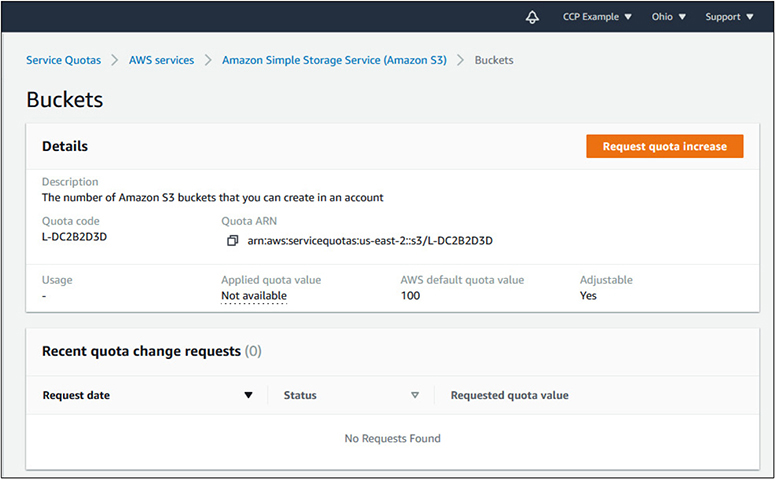
Task: Select the Status column header label
Action: click(300, 396)
